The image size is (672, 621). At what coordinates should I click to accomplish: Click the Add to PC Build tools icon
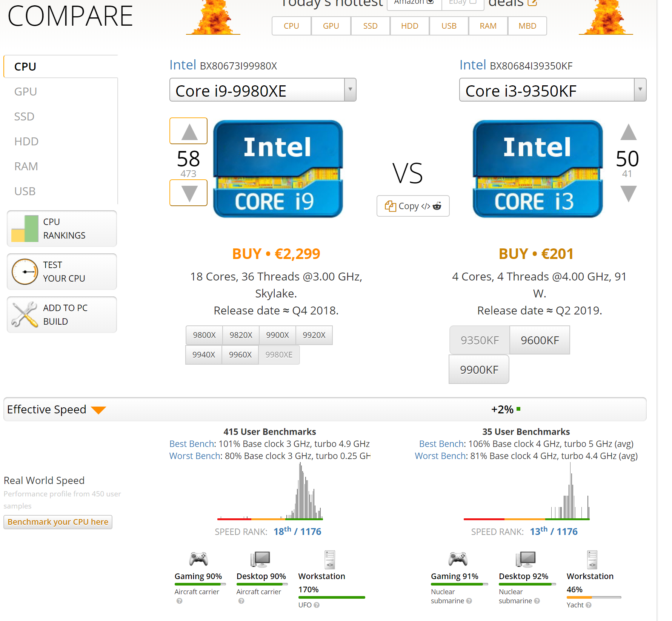[25, 314]
